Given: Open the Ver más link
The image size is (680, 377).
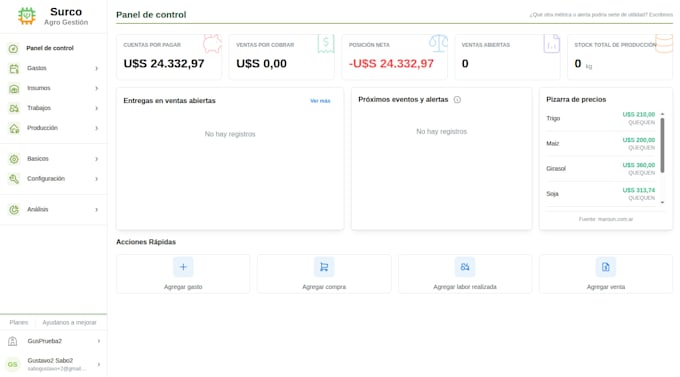Looking at the screenshot, I should (320, 101).
